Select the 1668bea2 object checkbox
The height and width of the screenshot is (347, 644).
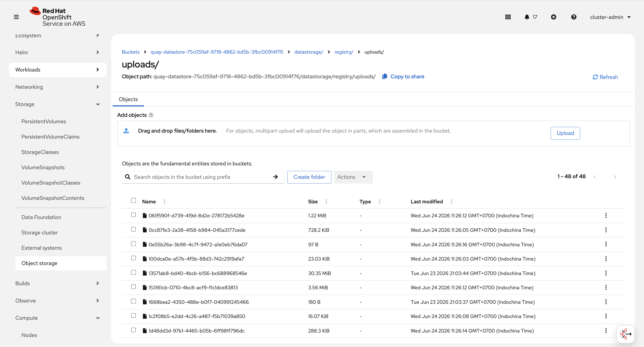point(134,301)
